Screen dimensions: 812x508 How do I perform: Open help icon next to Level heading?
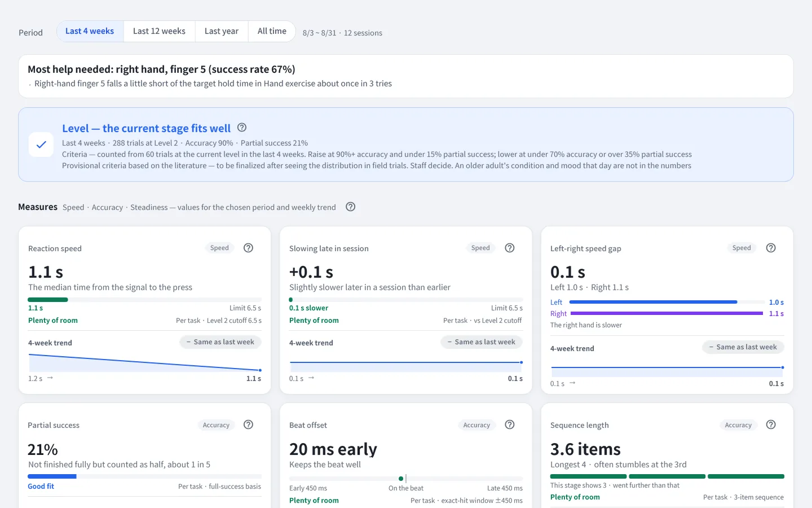pyautogui.click(x=242, y=128)
